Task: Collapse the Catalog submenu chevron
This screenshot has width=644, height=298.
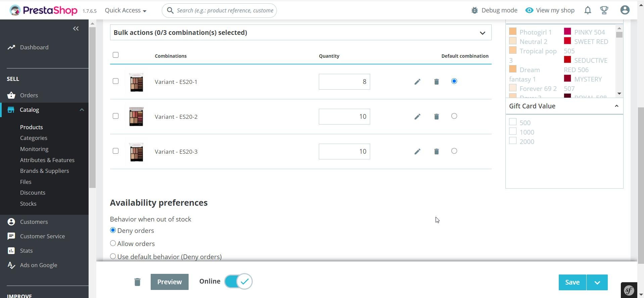Action: [x=82, y=110]
